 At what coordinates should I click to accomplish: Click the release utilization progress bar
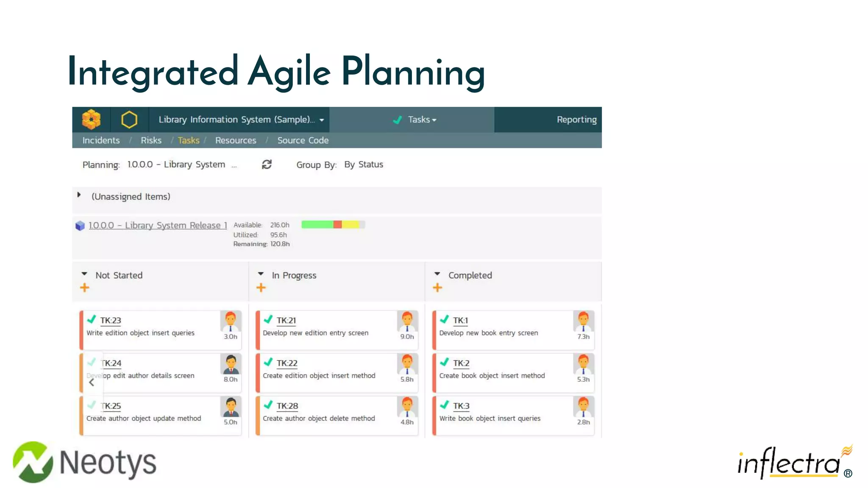333,225
